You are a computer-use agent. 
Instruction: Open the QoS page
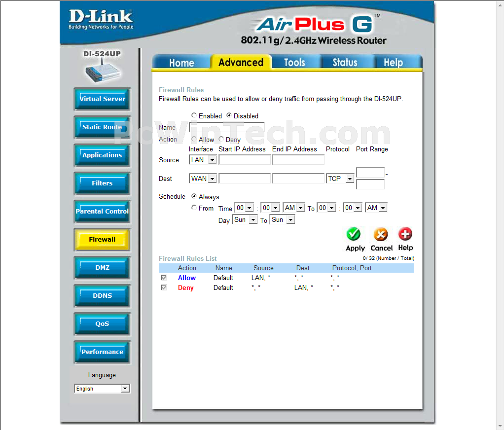click(102, 324)
